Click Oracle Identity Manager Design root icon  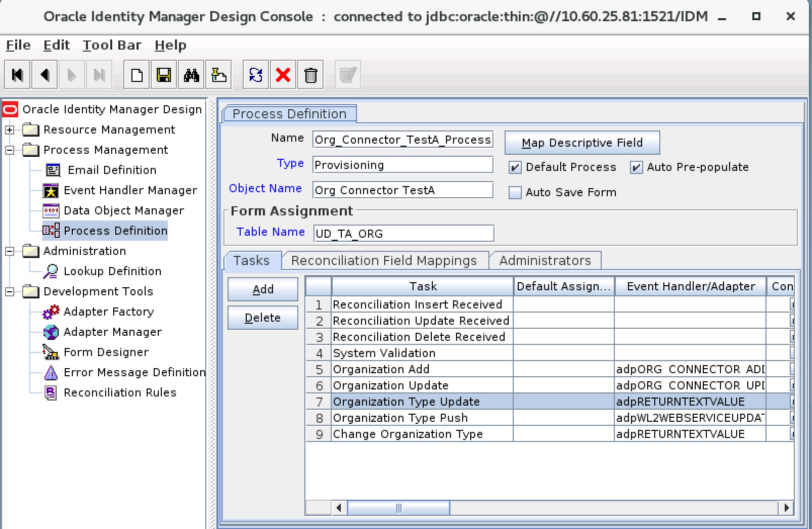tap(10, 109)
